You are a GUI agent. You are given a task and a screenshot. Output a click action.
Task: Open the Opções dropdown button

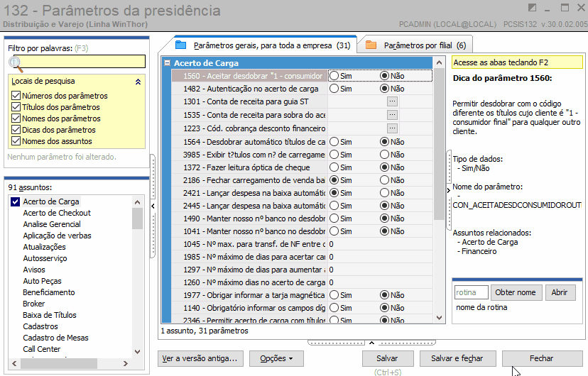tap(276, 358)
